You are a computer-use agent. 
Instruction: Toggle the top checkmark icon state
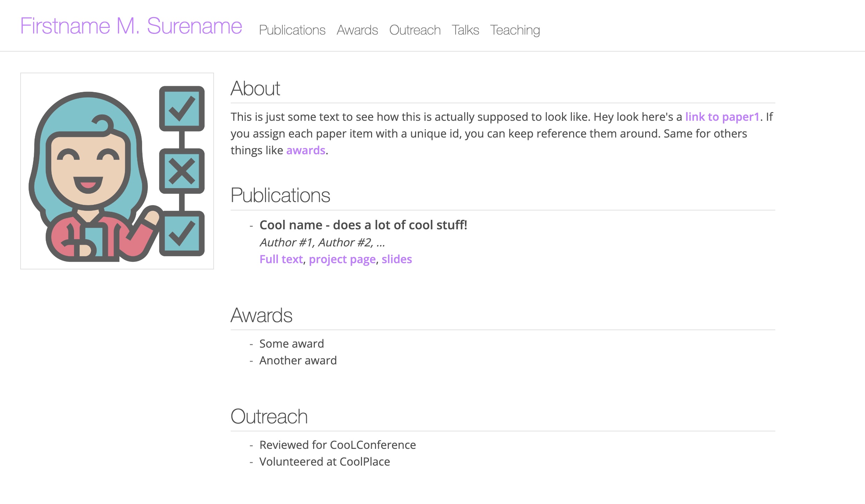180,105
